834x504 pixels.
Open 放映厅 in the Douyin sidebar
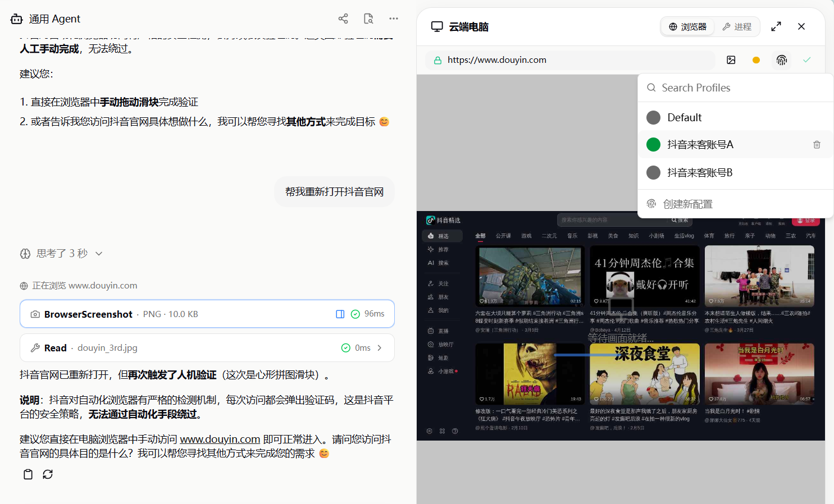pyautogui.click(x=440, y=345)
